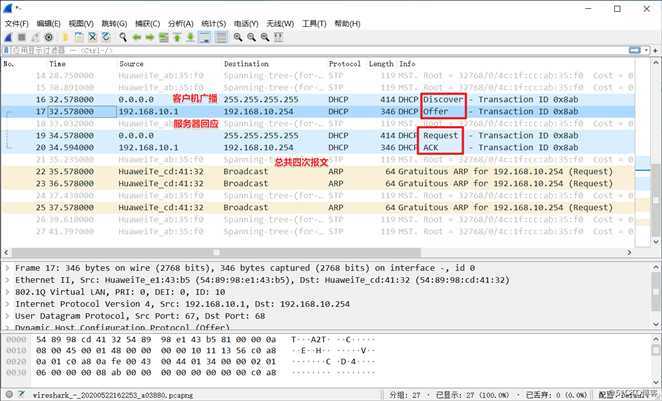Reload the capture file
Screen dimensions: 662x401
tap(106, 38)
